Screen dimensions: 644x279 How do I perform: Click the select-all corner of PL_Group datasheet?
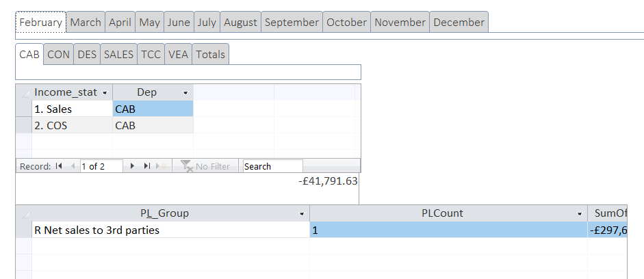[x=23, y=213]
